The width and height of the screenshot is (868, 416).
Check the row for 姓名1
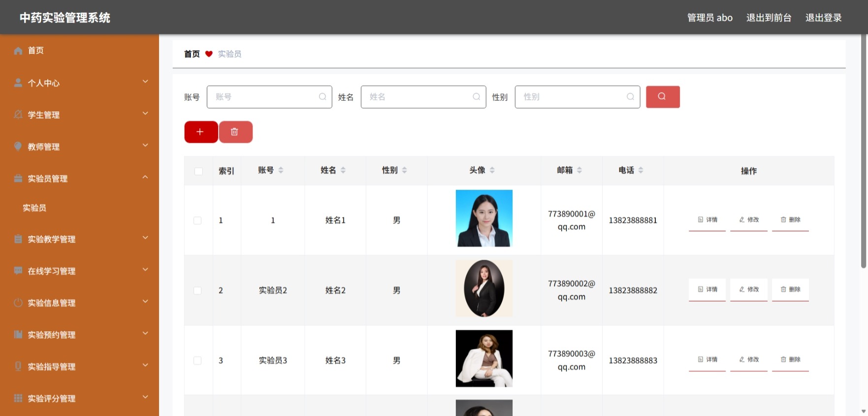pyautogui.click(x=197, y=220)
